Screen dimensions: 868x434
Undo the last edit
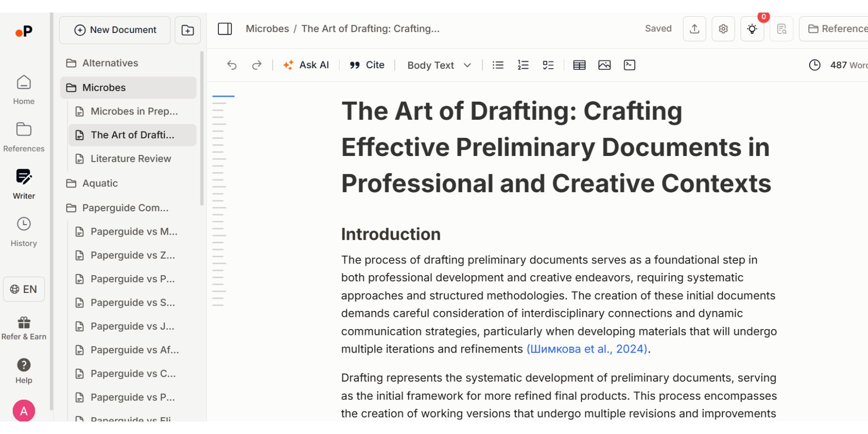(x=232, y=65)
